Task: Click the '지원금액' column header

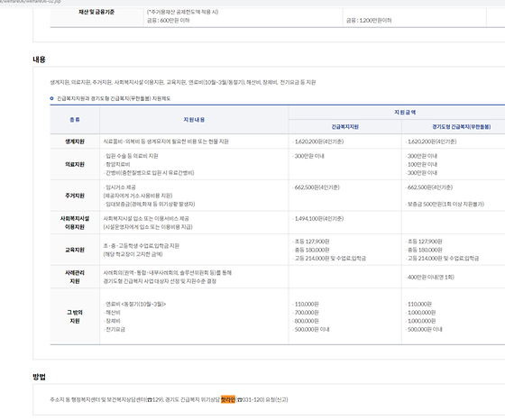Action: click(x=405, y=113)
